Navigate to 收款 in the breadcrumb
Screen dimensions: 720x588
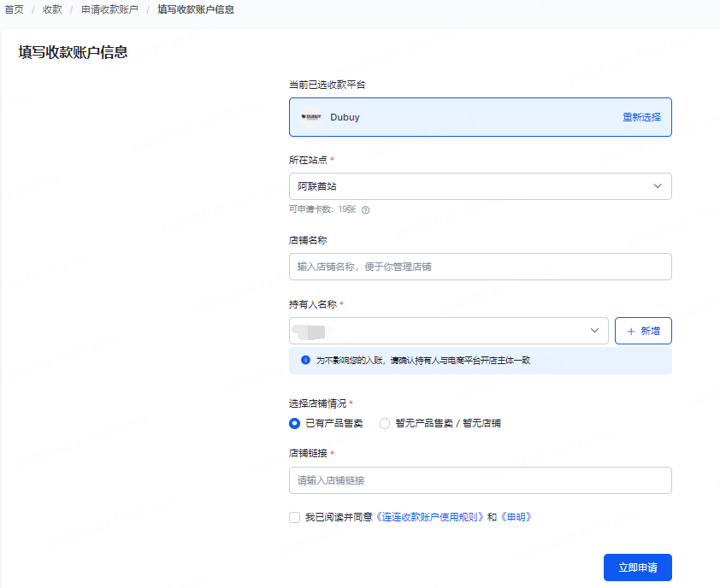tap(52, 9)
